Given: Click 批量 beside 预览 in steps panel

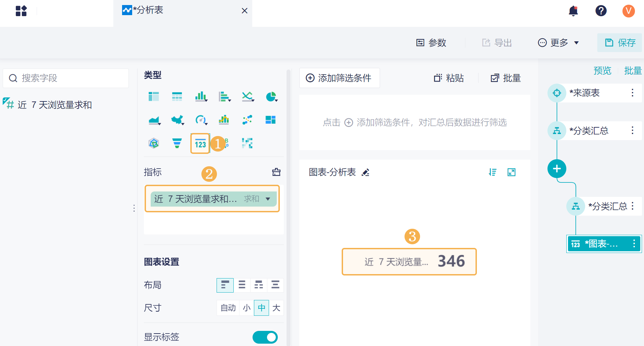Looking at the screenshot, I should 633,71.
